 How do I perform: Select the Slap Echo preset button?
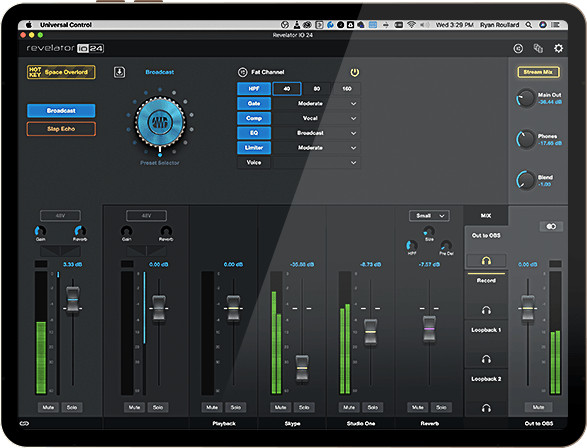61,129
